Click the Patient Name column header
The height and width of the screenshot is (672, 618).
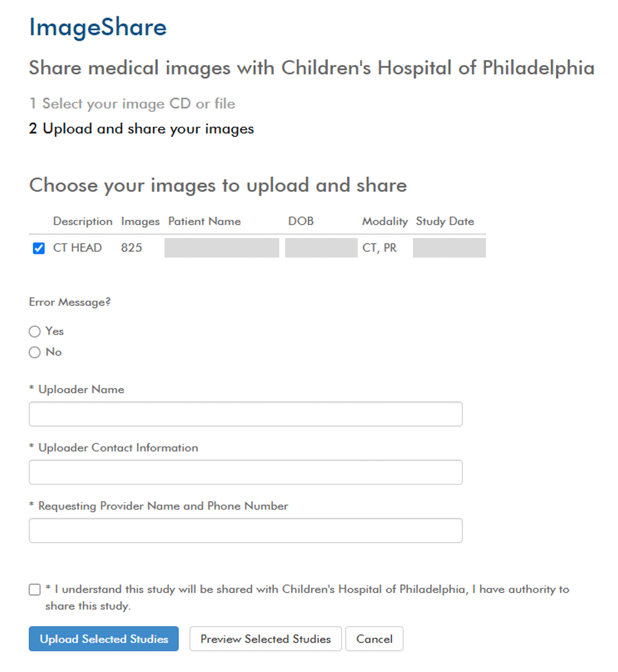(205, 221)
